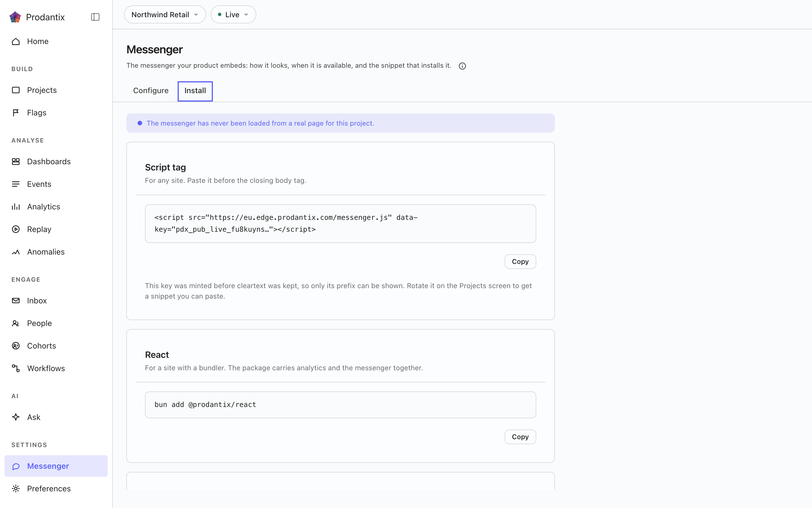Viewport: 812px width, 508px height.
Task: Click the Workflows branch icon
Action: [x=16, y=368]
